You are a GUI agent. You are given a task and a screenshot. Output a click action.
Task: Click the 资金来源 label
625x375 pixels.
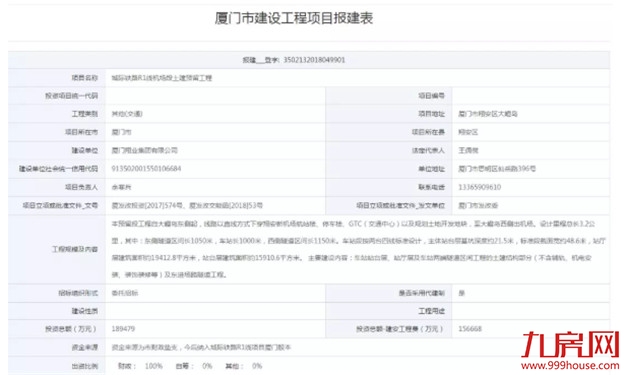point(85,348)
